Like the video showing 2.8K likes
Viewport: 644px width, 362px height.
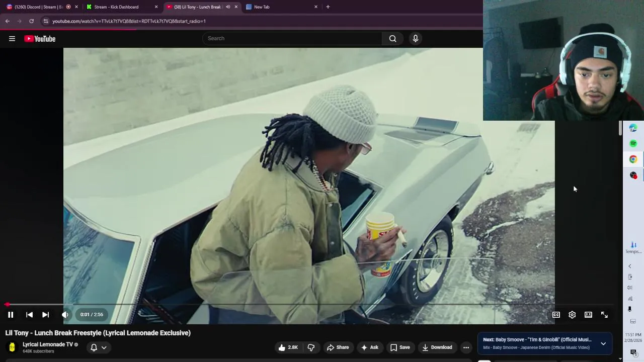pyautogui.click(x=288, y=347)
